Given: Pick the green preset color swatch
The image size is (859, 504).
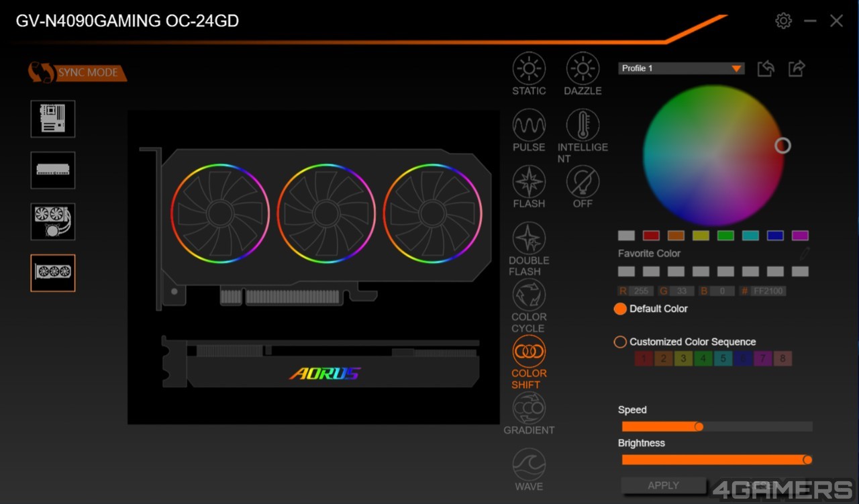Looking at the screenshot, I should click(725, 236).
